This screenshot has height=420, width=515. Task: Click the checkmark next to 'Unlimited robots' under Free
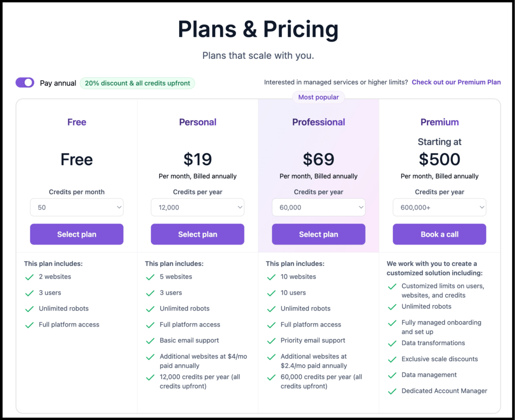tap(29, 308)
